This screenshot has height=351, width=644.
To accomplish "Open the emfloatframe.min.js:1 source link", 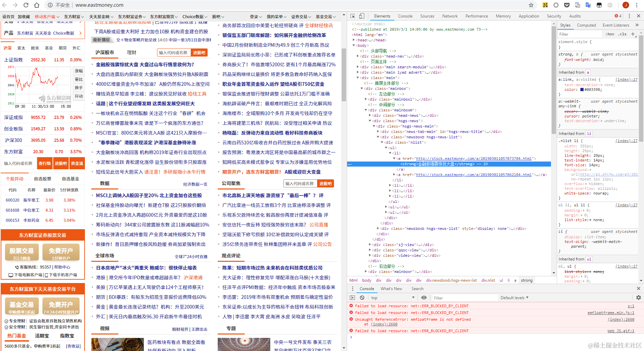I will [x=611, y=313].
